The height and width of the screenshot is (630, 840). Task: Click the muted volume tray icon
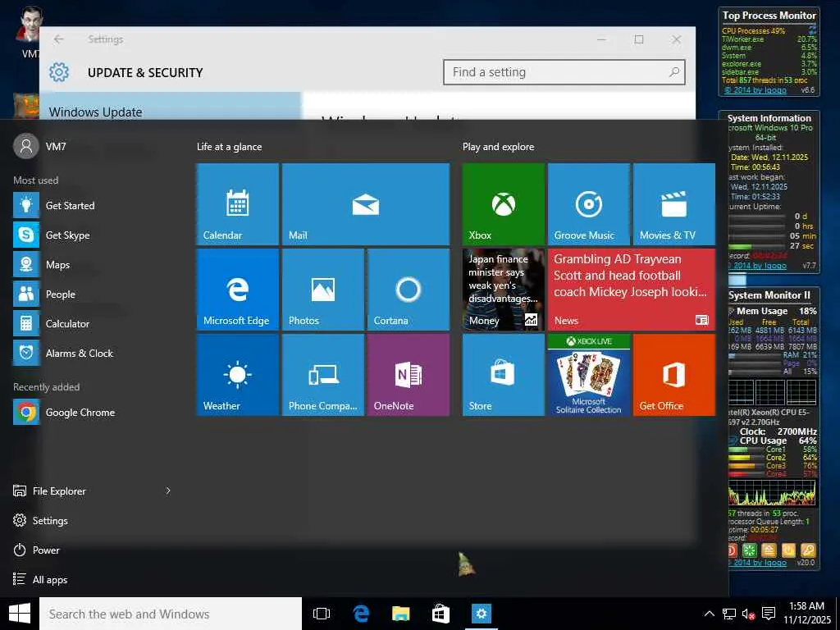tap(748, 614)
